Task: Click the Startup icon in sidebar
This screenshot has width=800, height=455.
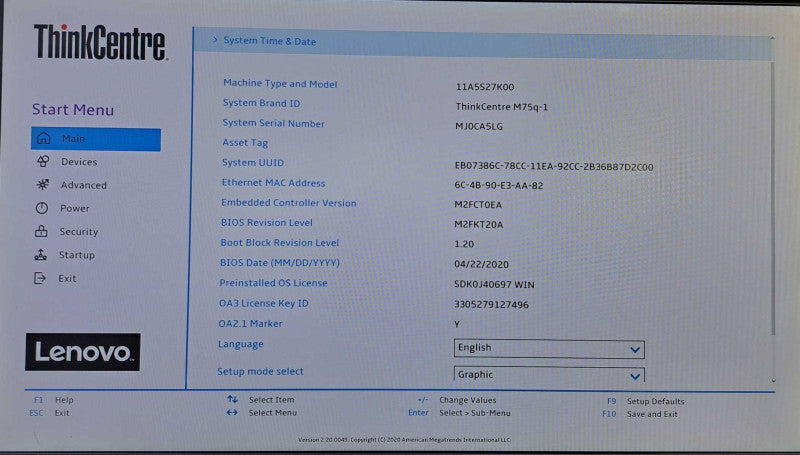Action: [x=40, y=254]
